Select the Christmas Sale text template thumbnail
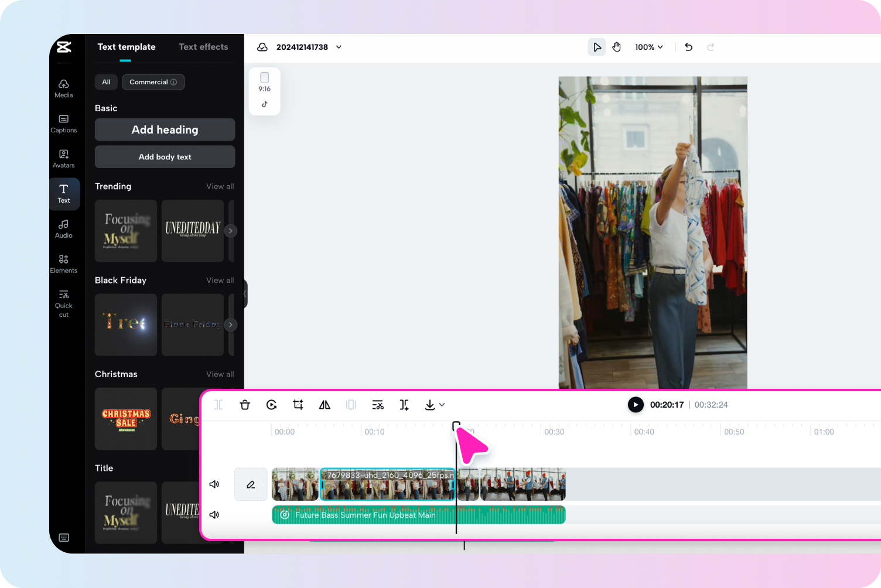Image resolution: width=881 pixels, height=588 pixels. (x=125, y=418)
